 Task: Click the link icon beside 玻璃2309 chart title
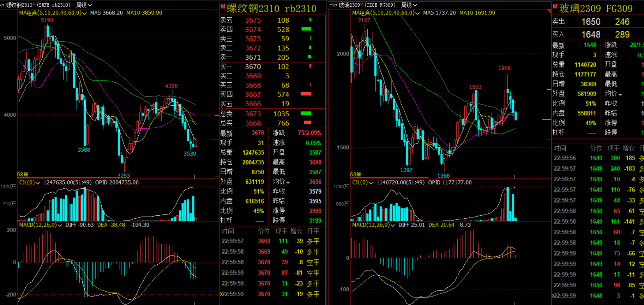(333, 5)
